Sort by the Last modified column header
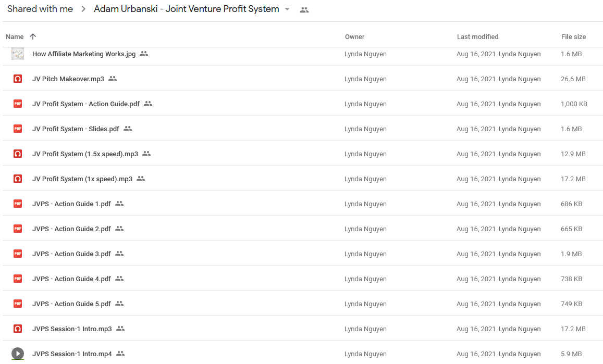The width and height of the screenshot is (603, 364). [x=477, y=37]
